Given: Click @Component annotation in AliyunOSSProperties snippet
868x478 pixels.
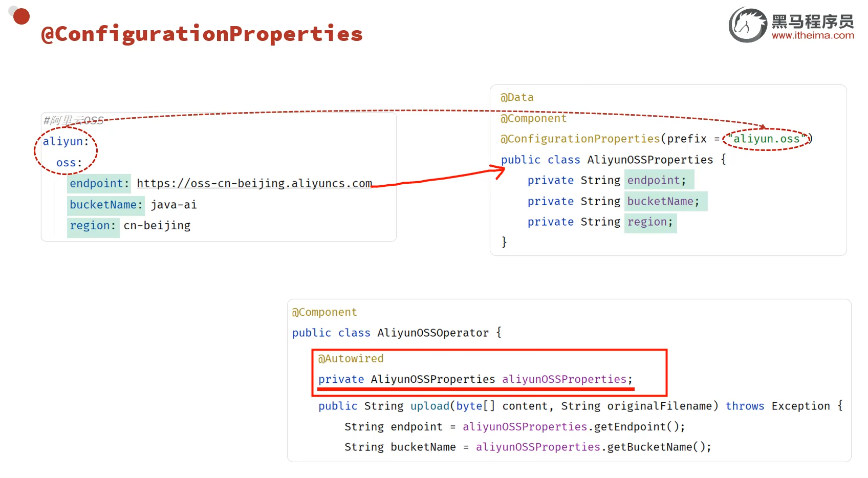Looking at the screenshot, I should [533, 118].
